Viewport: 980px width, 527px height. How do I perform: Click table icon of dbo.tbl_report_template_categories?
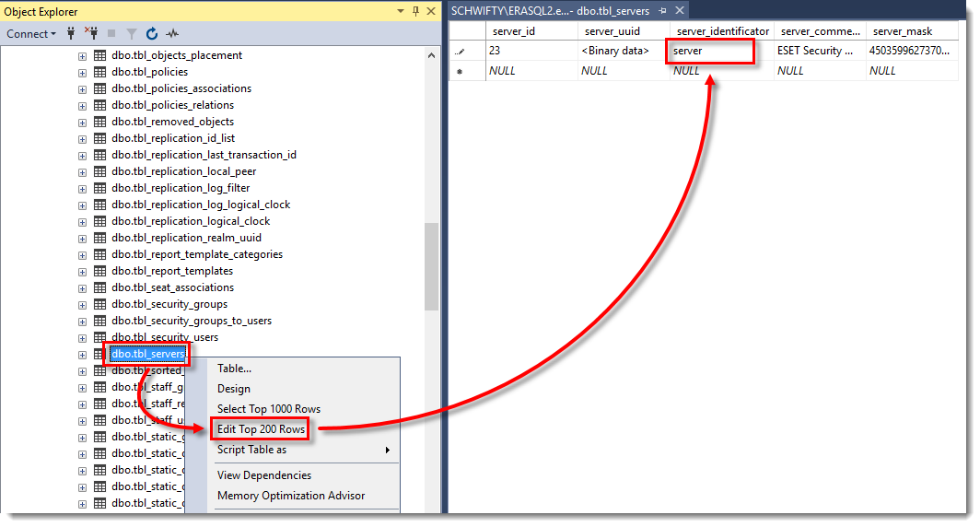[99, 254]
